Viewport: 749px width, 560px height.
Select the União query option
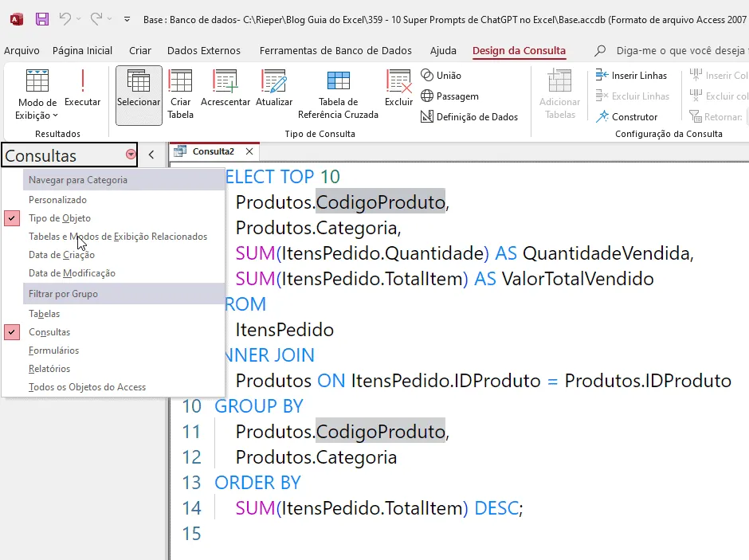coord(441,76)
